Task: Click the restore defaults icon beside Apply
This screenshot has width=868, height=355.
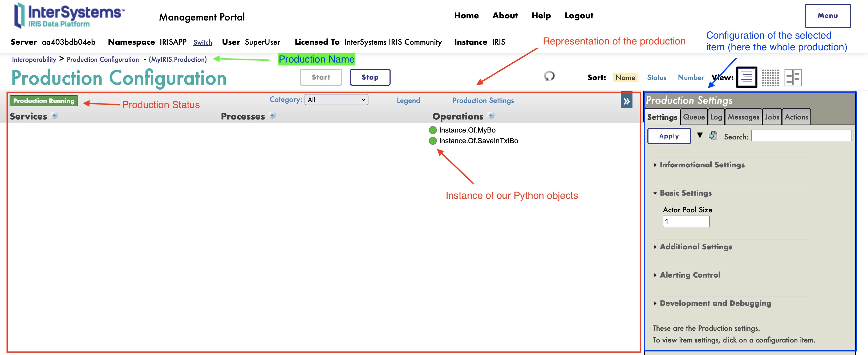Action: [713, 136]
